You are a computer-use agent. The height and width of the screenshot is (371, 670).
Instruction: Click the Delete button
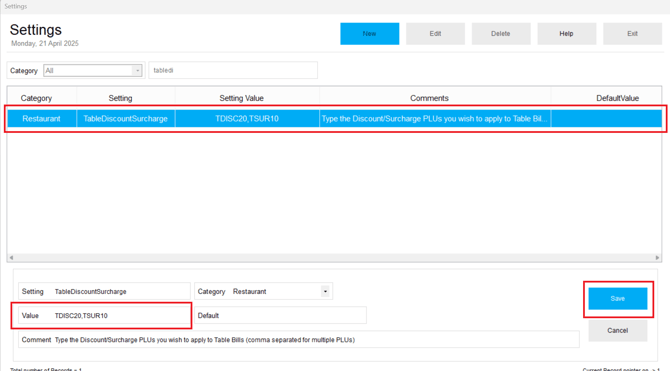point(501,34)
